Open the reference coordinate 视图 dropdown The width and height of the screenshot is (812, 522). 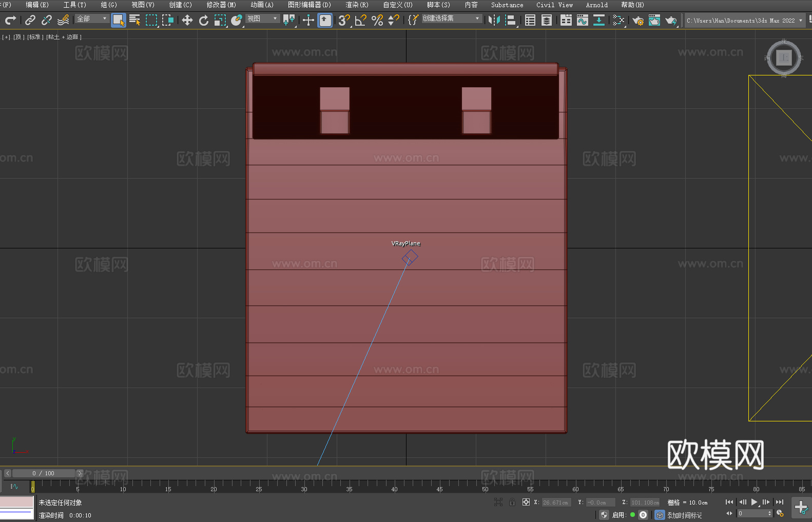click(x=262, y=18)
